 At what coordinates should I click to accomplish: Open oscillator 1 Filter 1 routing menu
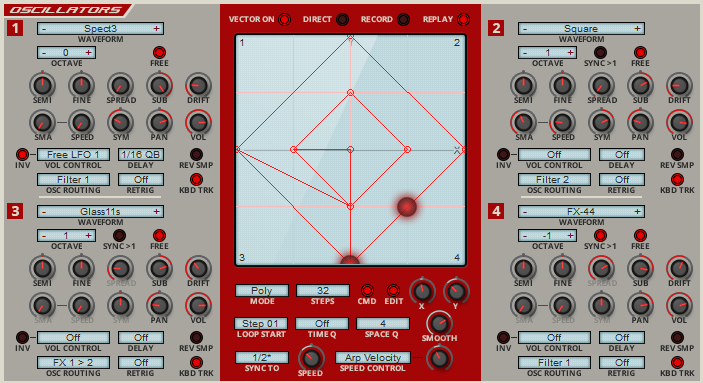73,180
